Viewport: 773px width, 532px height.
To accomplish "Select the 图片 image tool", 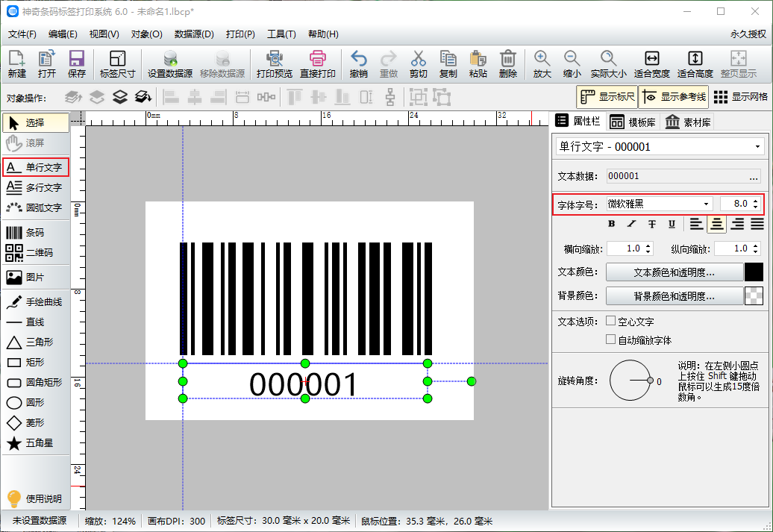I will (x=36, y=277).
